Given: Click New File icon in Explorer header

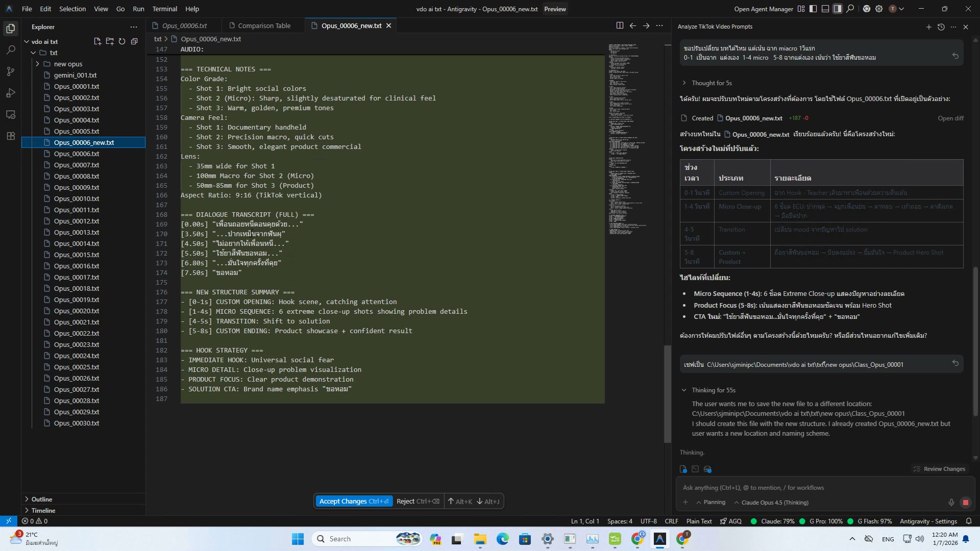Looking at the screenshot, I should [x=97, y=41].
